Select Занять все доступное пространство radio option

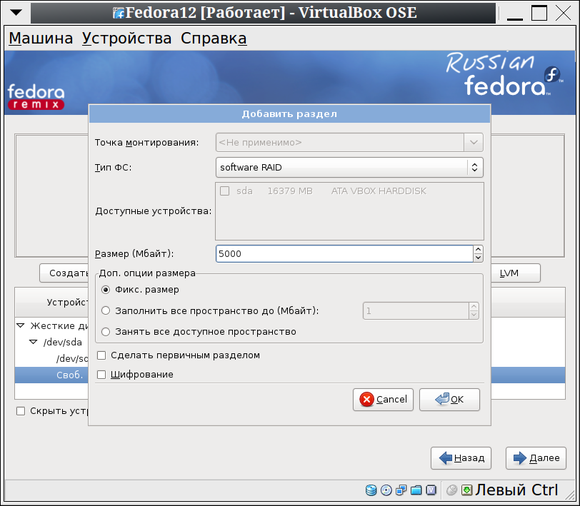(x=106, y=331)
